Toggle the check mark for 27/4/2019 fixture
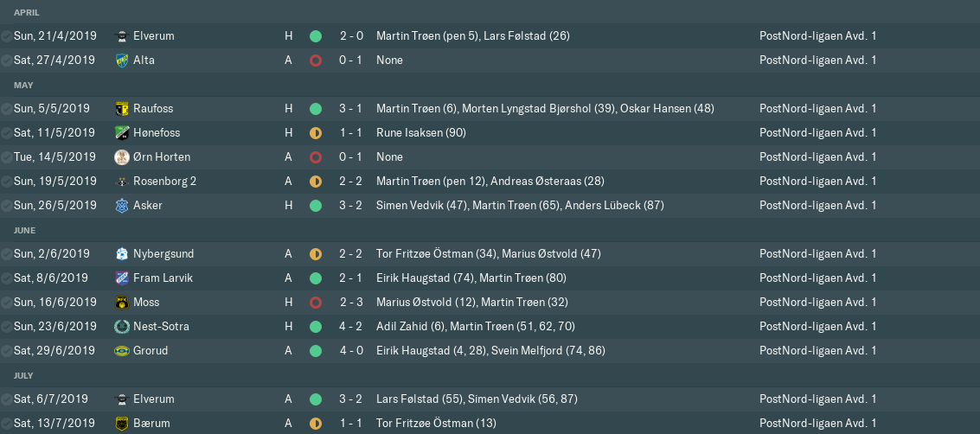980x434 pixels. pyautogui.click(x=7, y=61)
